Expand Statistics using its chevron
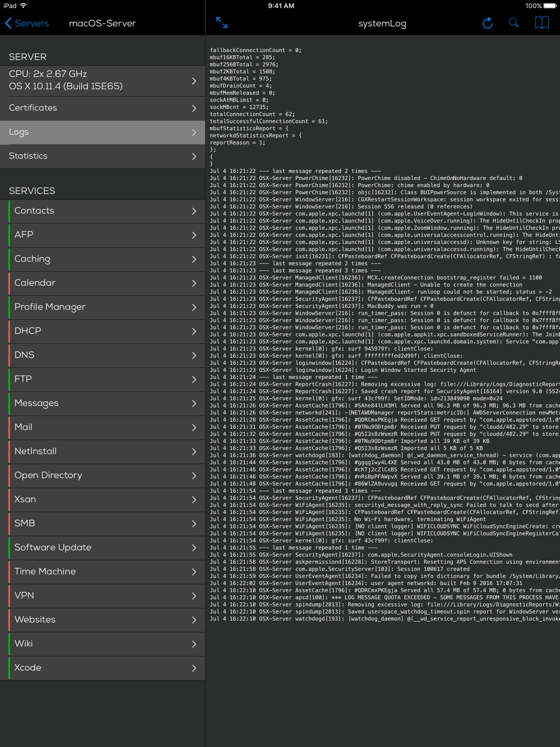Image resolution: width=560 pixels, height=747 pixels. [194, 157]
